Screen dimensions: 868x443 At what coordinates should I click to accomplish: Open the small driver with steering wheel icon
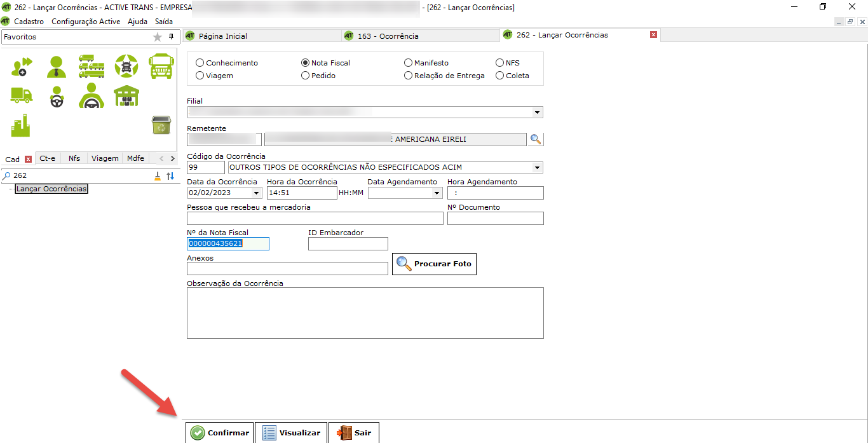[56, 97]
